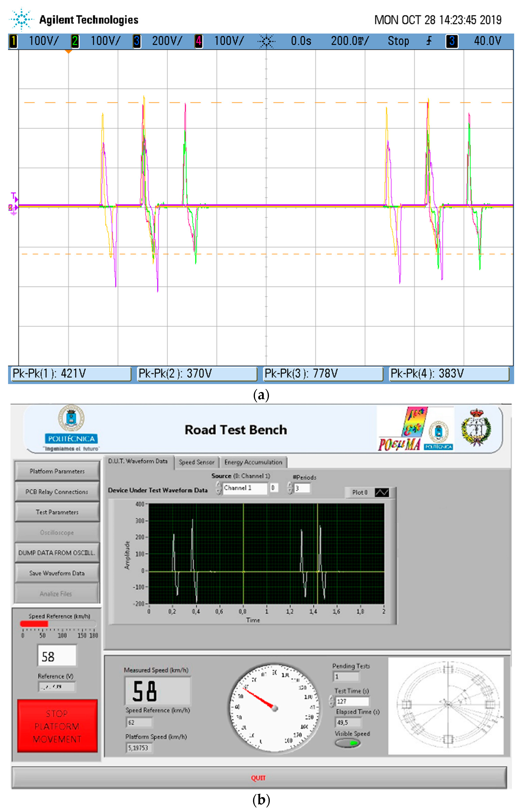This screenshot has height=812, width=518.
Task: Click the Agilent Technologies starburst logo
Action: pos(22,20)
